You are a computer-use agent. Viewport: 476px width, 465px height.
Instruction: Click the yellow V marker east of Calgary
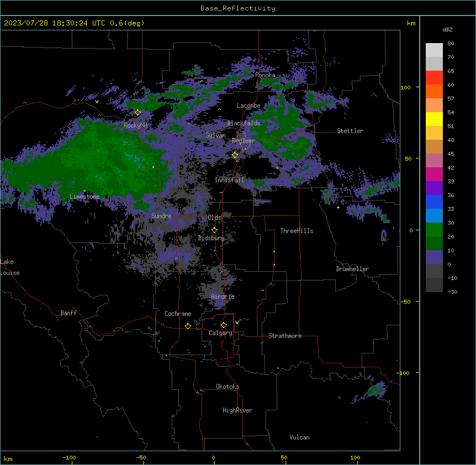237,323
